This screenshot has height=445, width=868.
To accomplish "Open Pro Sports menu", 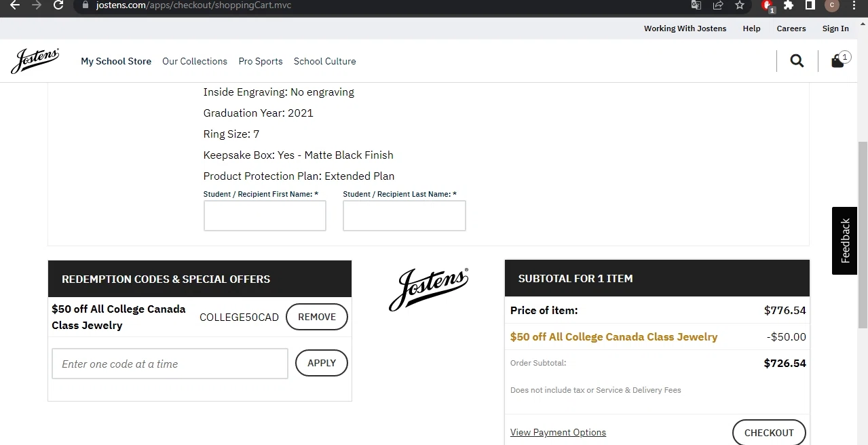I will pyautogui.click(x=261, y=61).
